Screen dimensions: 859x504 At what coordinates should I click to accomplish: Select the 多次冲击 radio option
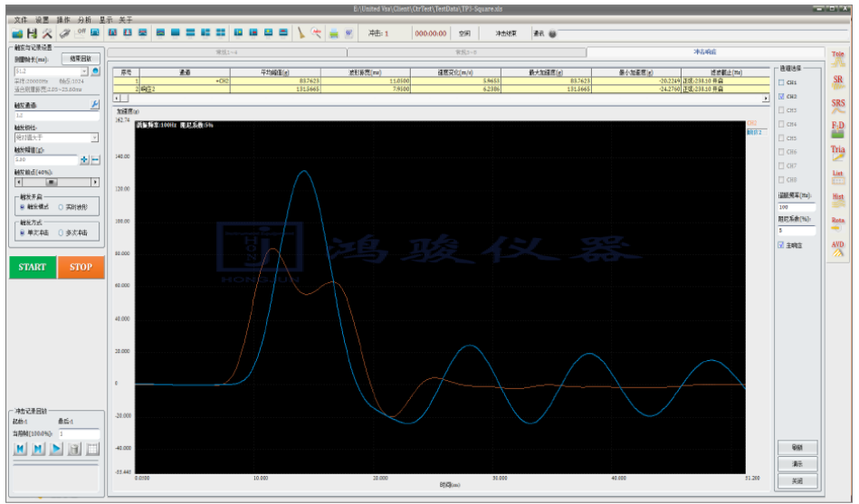point(62,233)
